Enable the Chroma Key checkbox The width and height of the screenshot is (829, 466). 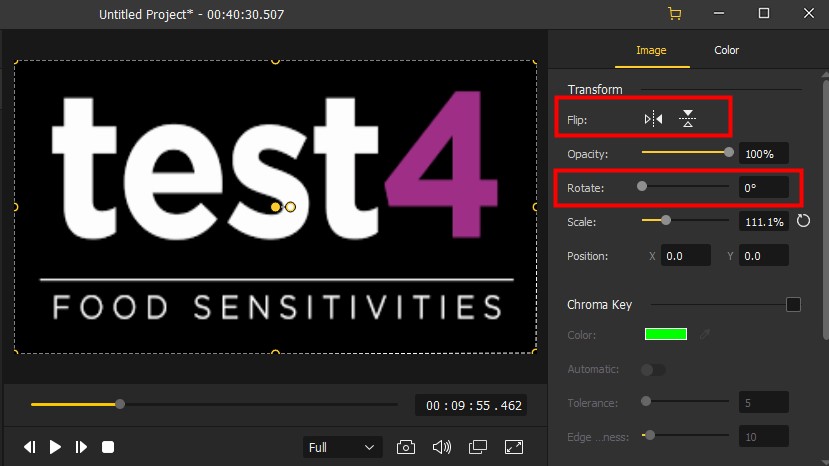click(x=793, y=305)
